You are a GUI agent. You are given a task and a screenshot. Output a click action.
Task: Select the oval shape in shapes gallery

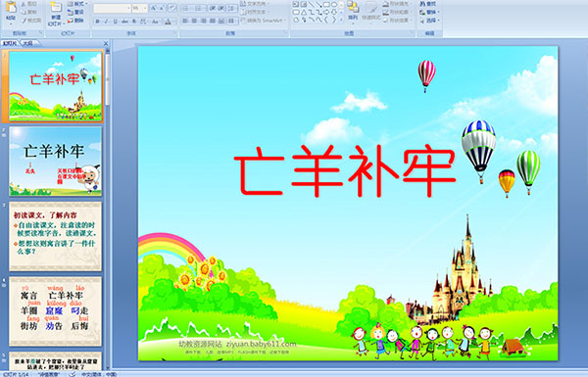pyautogui.click(x=334, y=5)
